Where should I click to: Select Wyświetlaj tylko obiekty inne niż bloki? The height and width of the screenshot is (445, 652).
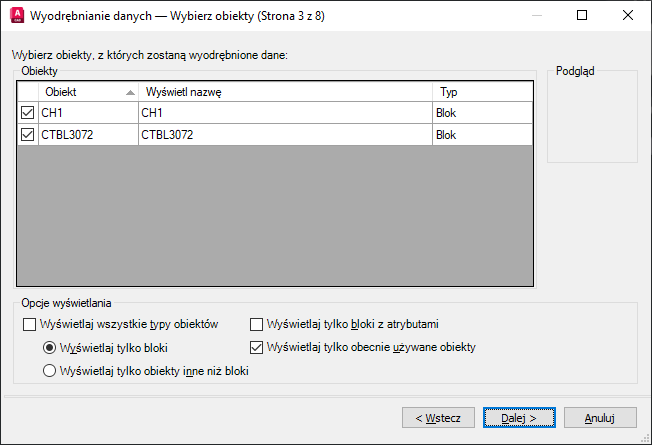click(49, 371)
